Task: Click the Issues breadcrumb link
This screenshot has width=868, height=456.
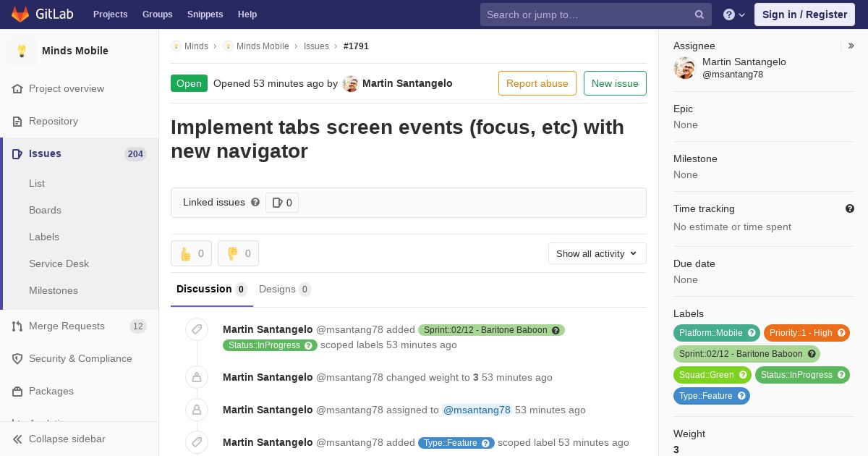Action: click(316, 46)
